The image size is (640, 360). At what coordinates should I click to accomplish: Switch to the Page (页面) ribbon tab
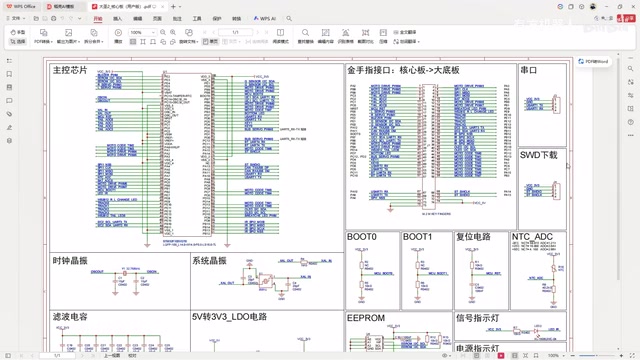tap(157, 19)
